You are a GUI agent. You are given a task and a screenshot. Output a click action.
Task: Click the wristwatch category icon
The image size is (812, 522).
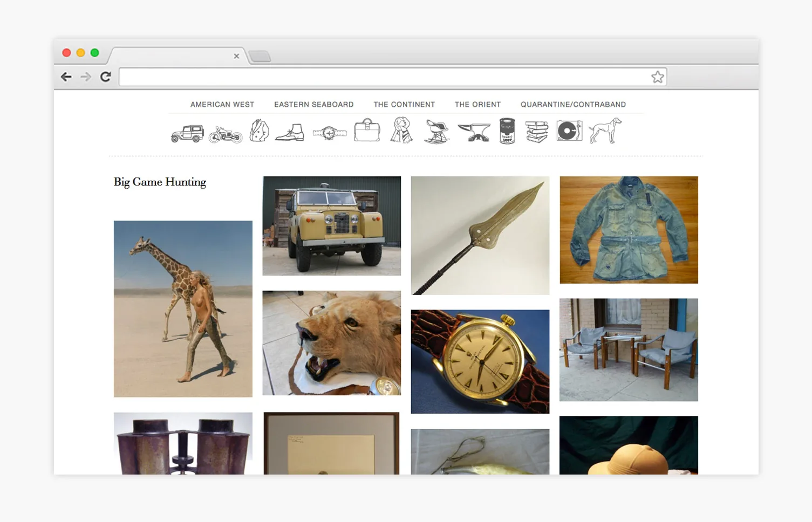pyautogui.click(x=329, y=133)
